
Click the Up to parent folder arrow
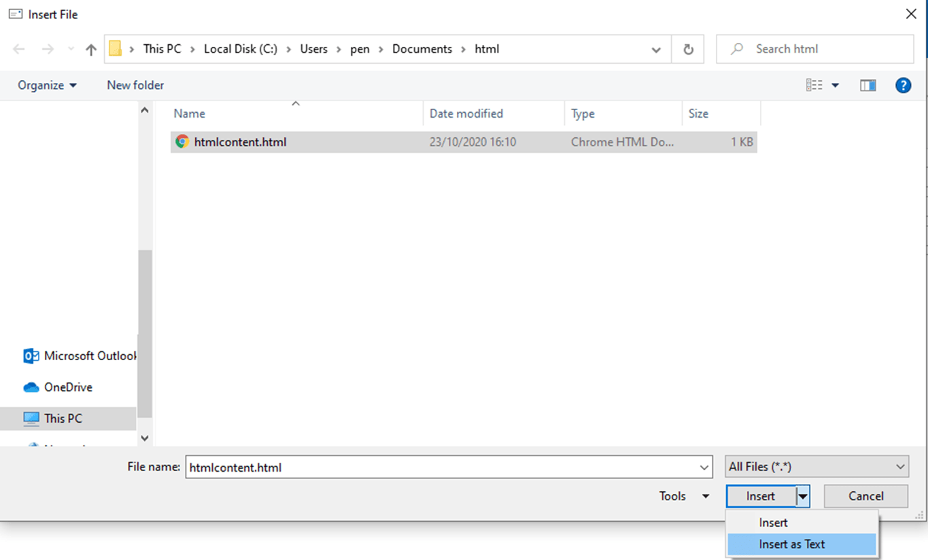(x=91, y=49)
